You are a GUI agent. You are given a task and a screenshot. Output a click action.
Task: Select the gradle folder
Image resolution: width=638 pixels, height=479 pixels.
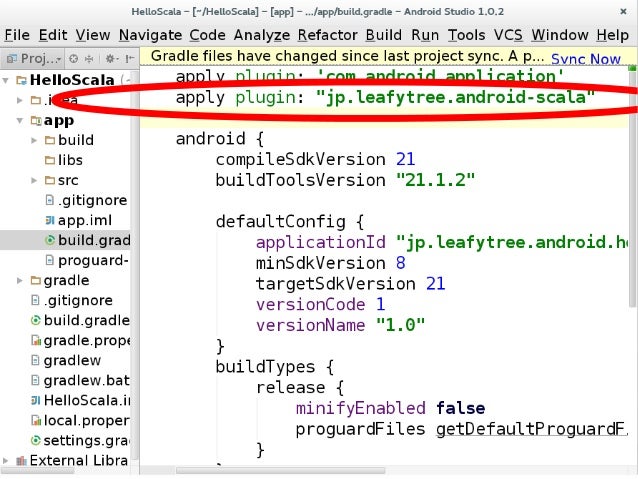(x=66, y=280)
